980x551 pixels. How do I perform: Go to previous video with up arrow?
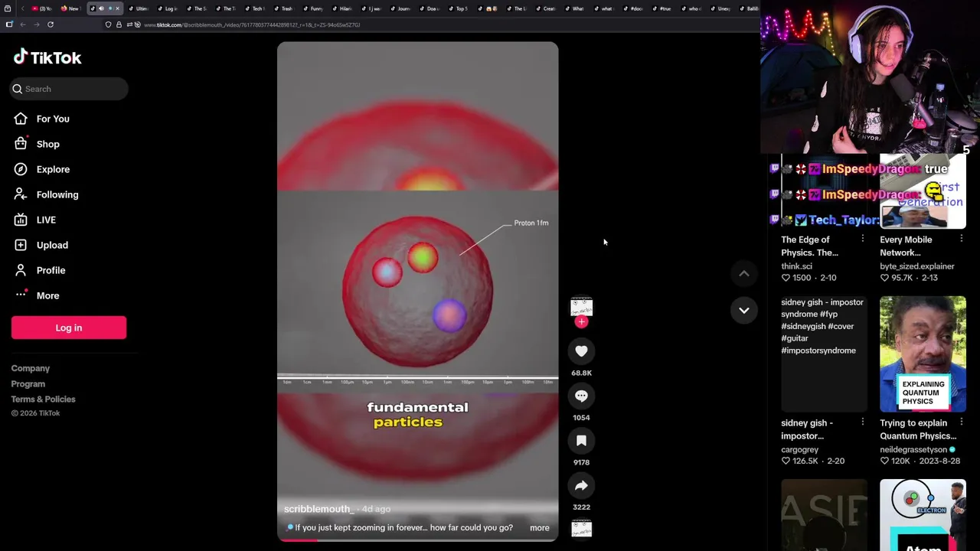coord(743,273)
